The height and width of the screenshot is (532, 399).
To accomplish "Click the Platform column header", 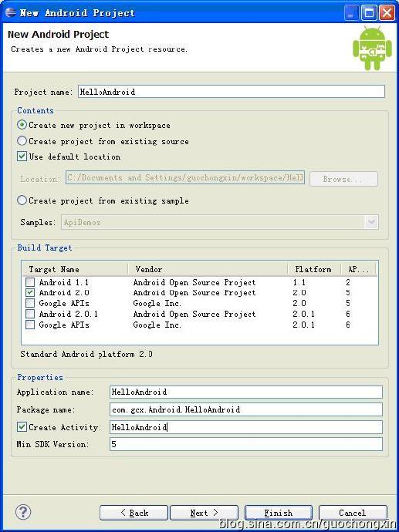I will point(314,269).
